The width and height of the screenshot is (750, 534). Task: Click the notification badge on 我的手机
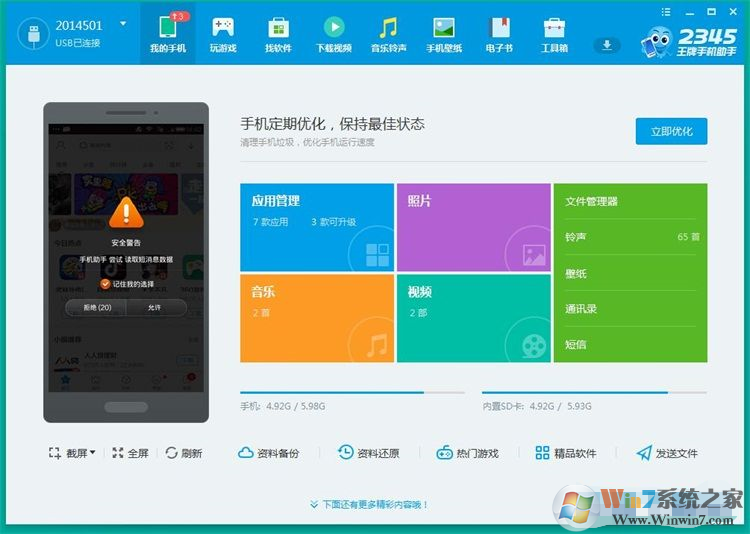(180, 16)
